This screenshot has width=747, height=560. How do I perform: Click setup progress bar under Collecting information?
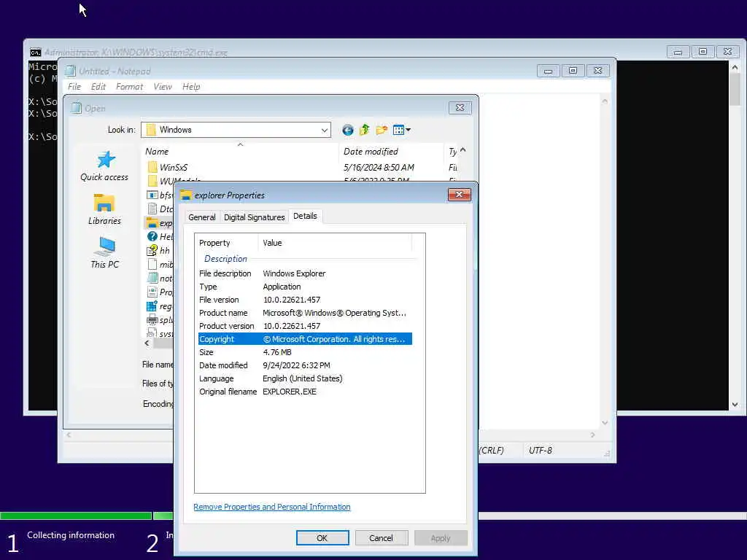pos(76,516)
